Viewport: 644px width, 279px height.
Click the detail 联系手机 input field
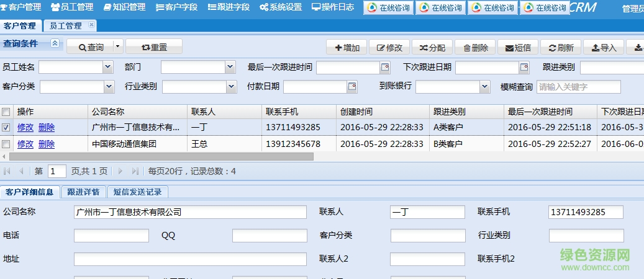586,212
